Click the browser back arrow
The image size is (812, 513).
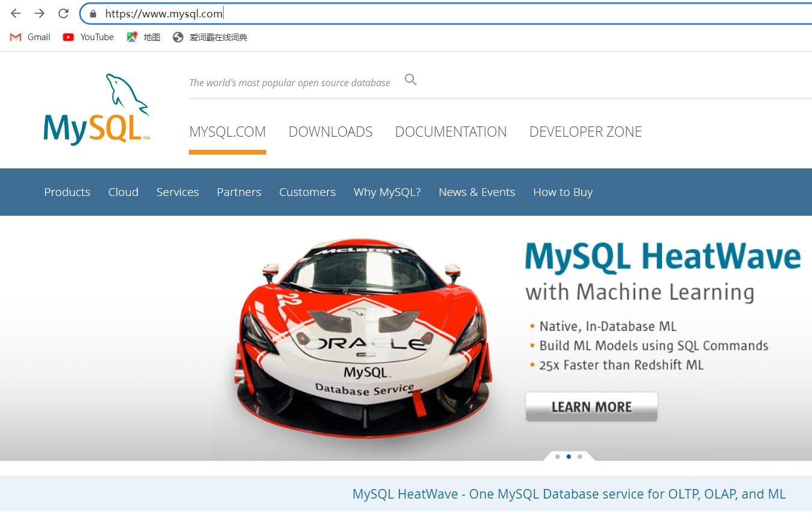[16, 13]
